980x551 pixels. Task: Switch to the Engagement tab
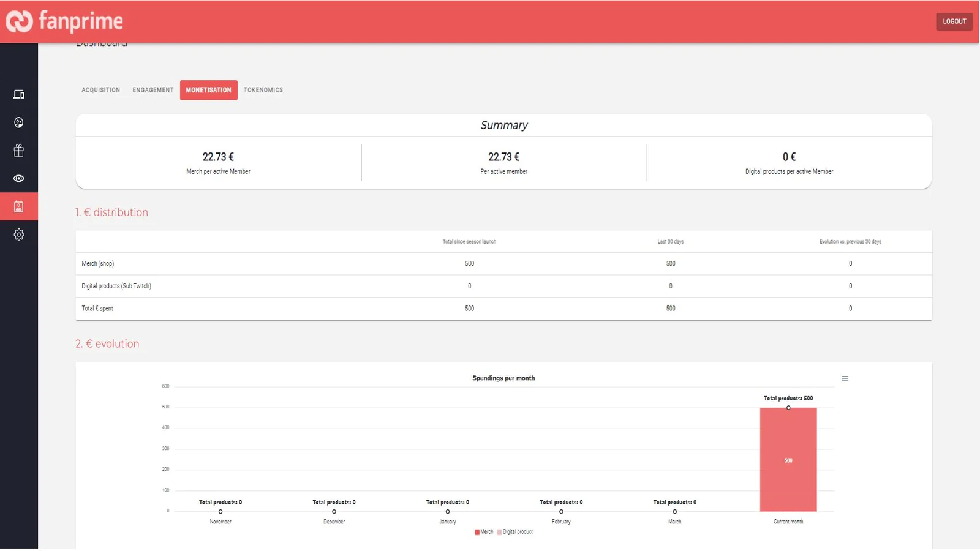pyautogui.click(x=153, y=90)
